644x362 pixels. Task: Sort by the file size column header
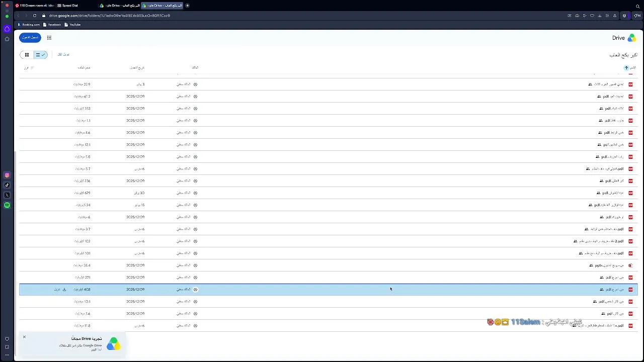(x=84, y=67)
